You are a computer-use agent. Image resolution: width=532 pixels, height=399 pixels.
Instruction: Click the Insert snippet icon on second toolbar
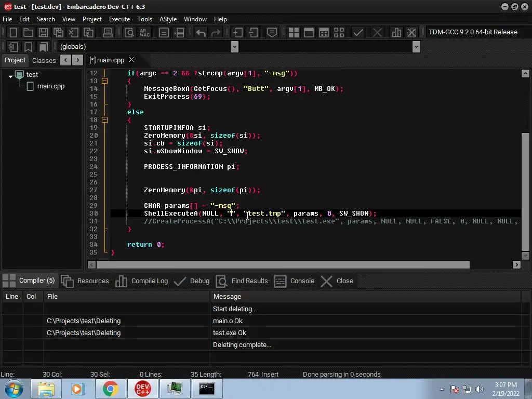(13, 47)
